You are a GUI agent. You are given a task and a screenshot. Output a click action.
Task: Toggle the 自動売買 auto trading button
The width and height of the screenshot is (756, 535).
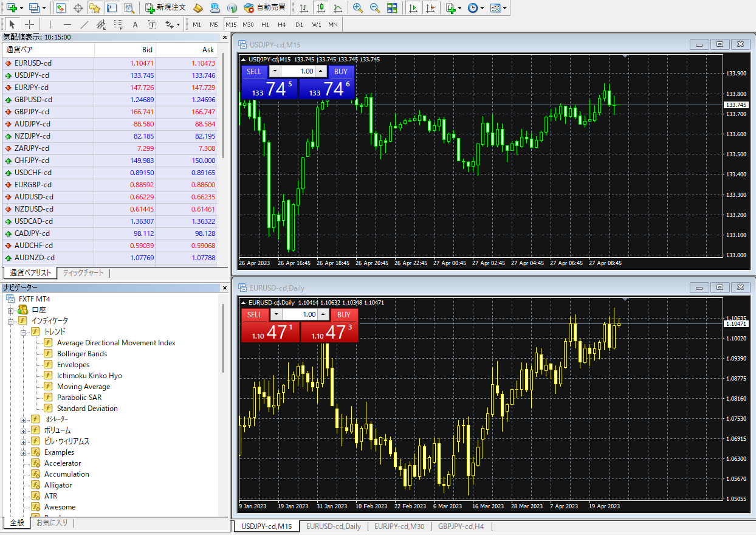(264, 8)
